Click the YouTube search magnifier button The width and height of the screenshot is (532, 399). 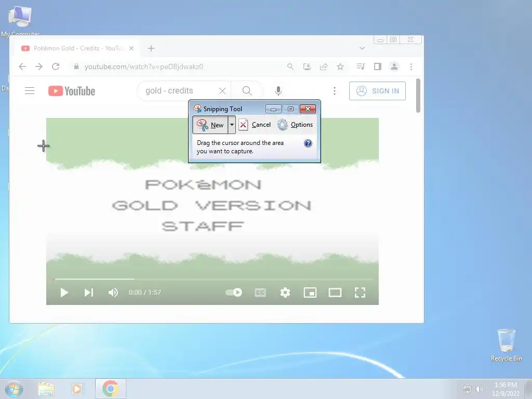[247, 91]
